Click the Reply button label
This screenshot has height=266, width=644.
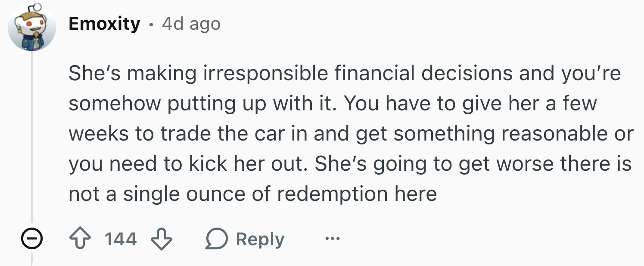[260, 239]
